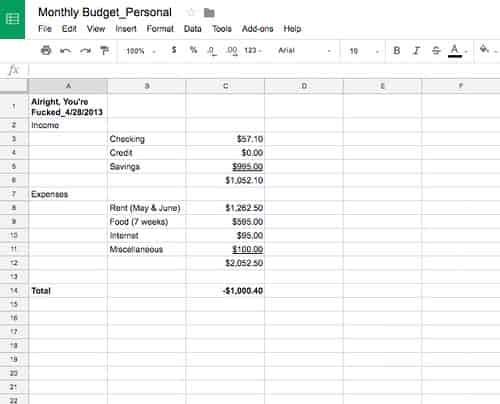
Task: Decrease decimal places
Action: pyautogui.click(x=212, y=51)
